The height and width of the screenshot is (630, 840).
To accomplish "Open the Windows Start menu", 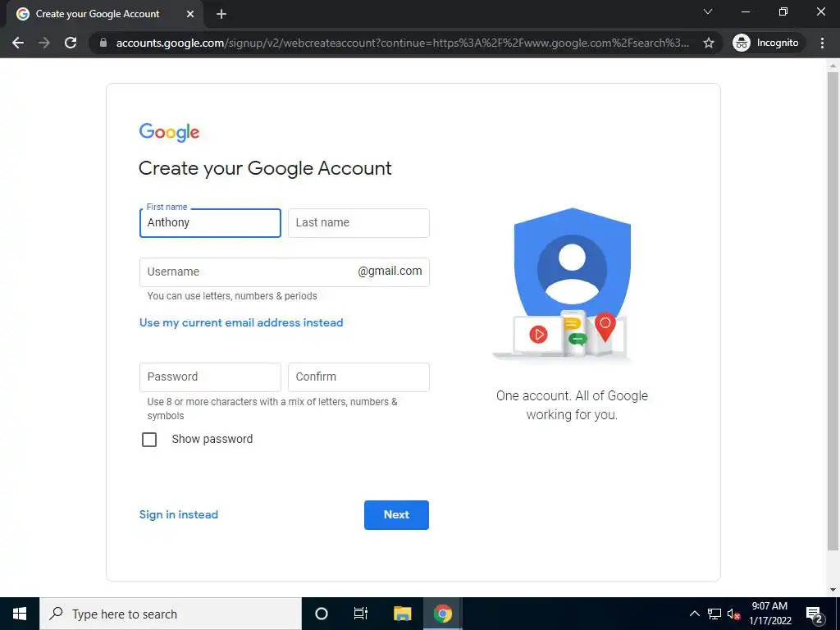I will [x=20, y=614].
